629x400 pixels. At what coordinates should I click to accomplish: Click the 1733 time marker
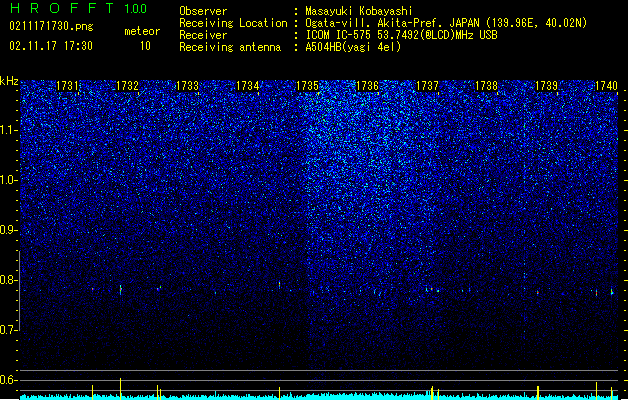187,85
